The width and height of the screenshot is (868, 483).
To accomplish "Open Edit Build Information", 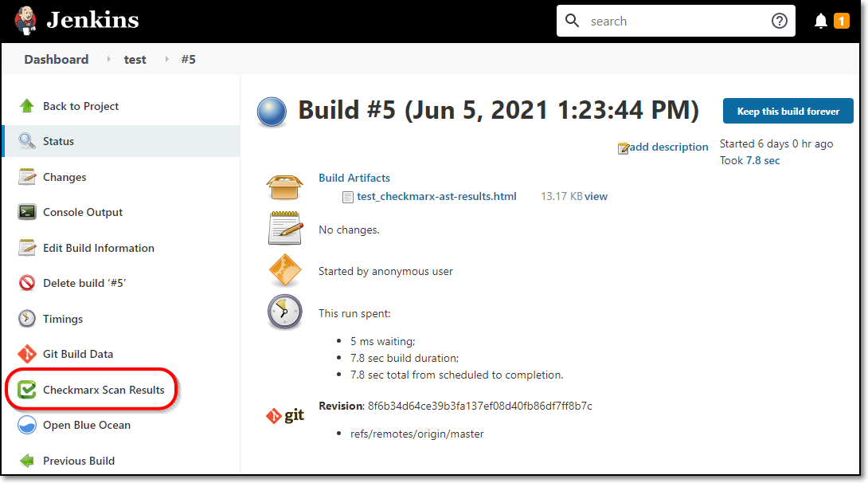I will (99, 248).
